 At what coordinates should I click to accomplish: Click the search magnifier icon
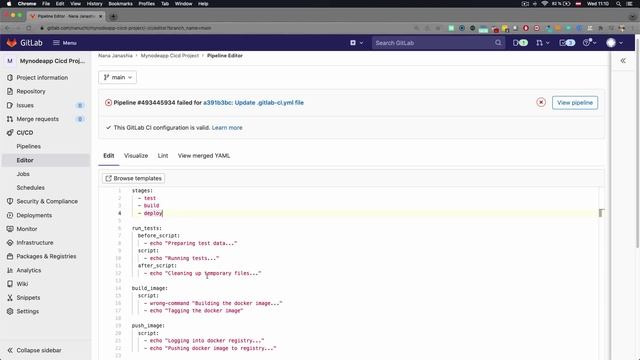coord(498,43)
